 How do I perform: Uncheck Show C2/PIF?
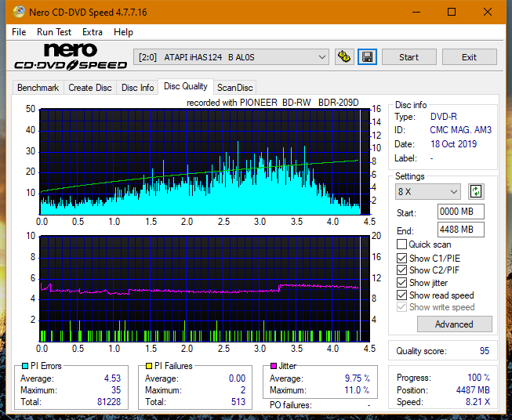click(401, 270)
